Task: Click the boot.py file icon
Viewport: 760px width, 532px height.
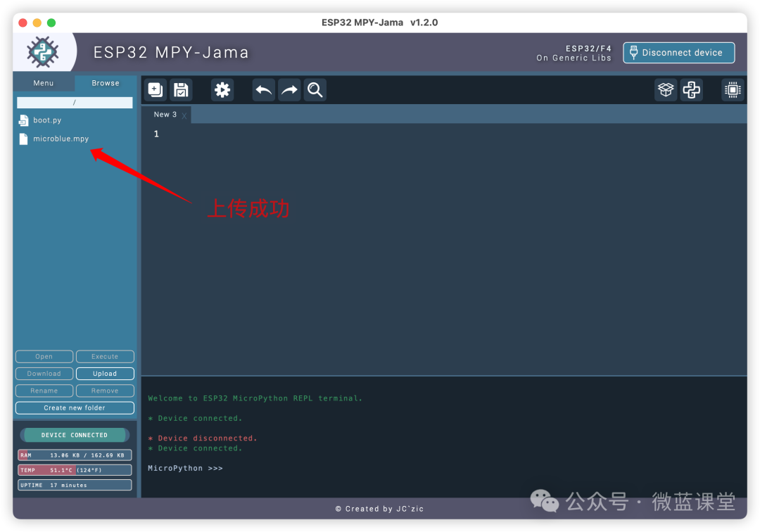Action: coord(23,120)
